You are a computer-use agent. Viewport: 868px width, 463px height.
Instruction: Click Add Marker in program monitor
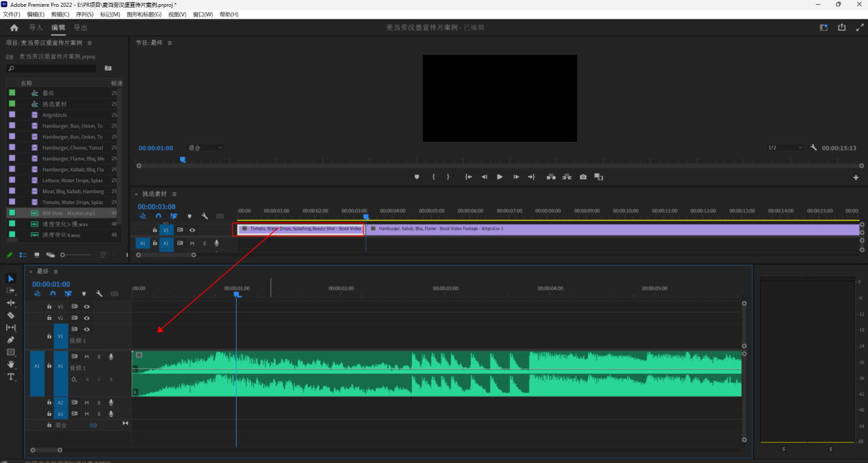(416, 177)
